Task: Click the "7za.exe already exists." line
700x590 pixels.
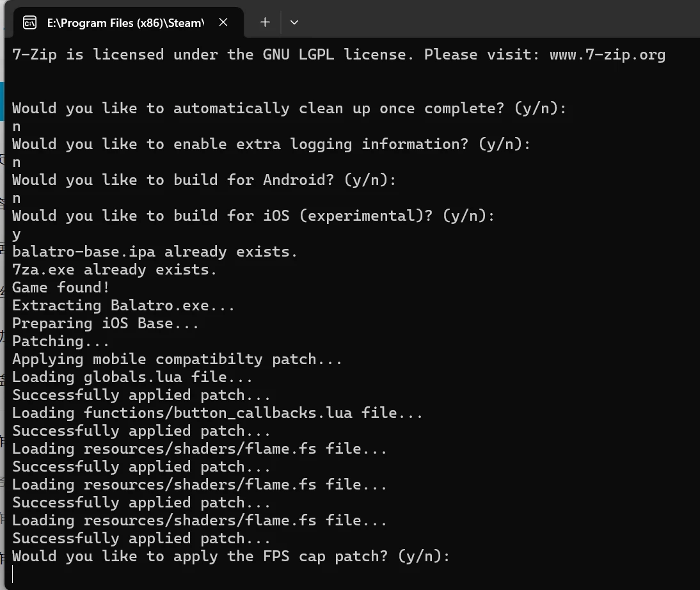Action: pyautogui.click(x=115, y=269)
